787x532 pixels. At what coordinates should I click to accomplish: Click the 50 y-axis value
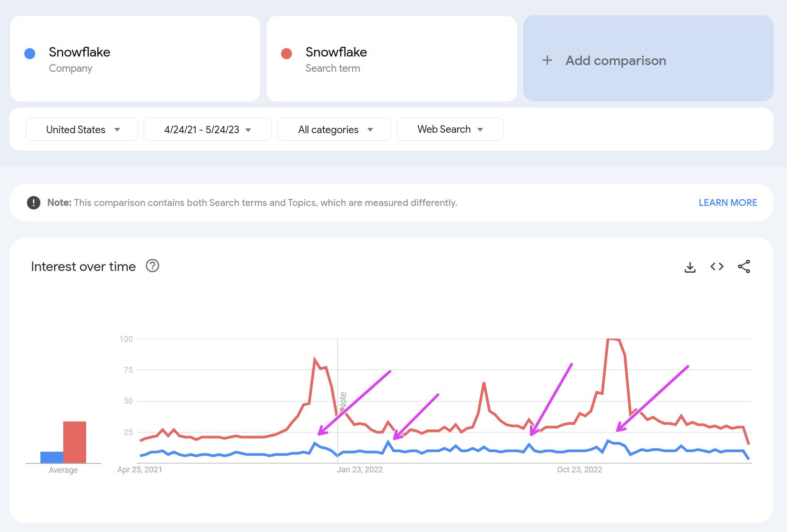[128, 401]
